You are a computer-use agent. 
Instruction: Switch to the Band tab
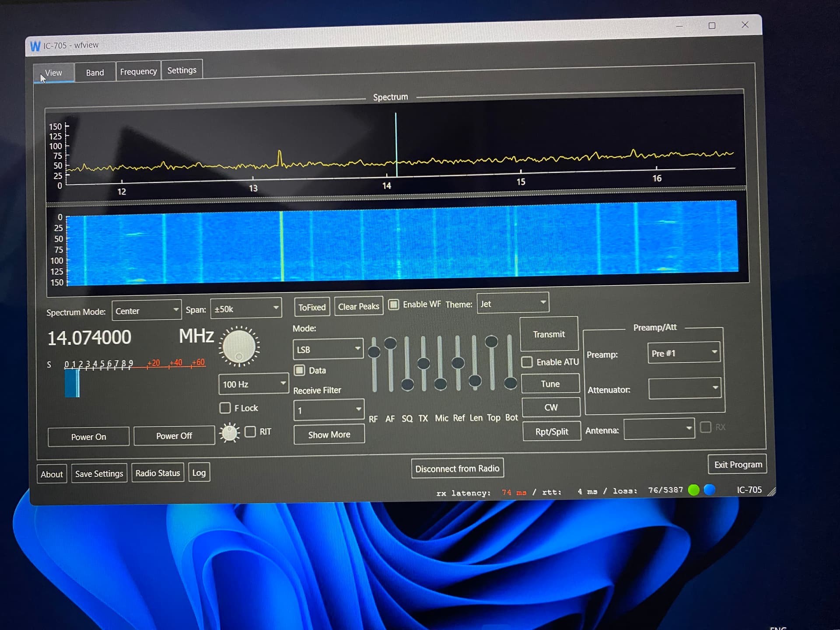[x=95, y=72]
